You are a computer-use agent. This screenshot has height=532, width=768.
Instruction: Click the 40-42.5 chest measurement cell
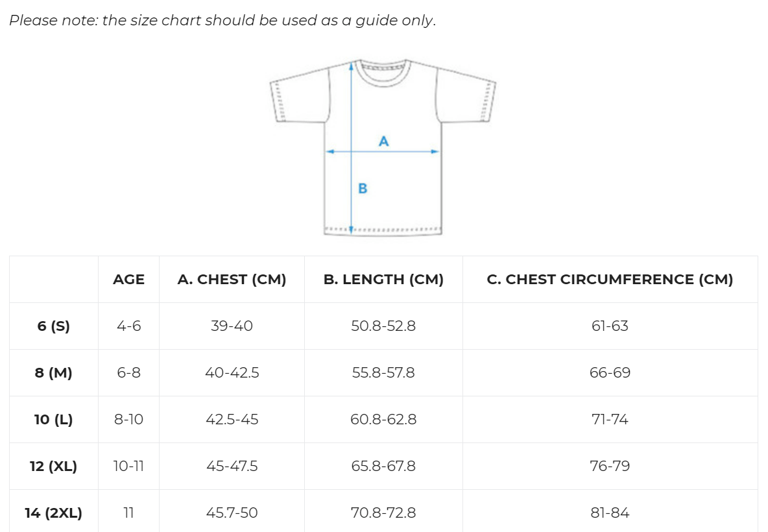tap(232, 373)
